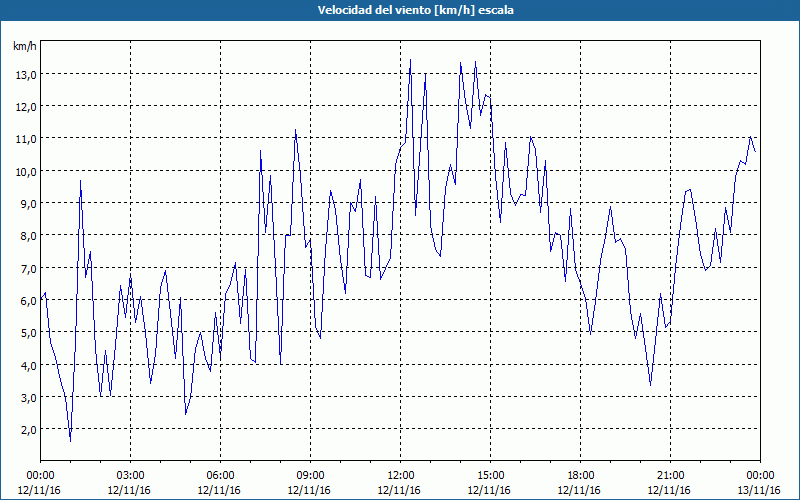Screen dimensions: 800x500
Task: Select the 11,0 y-axis value
Action: (x=26, y=139)
